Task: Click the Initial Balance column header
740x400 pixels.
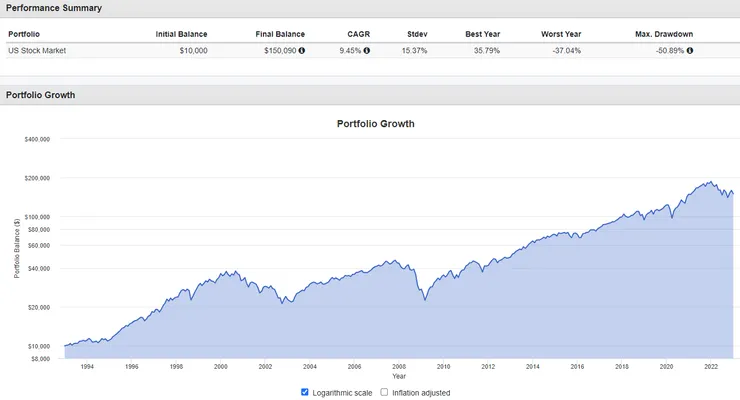Action: 181,35
